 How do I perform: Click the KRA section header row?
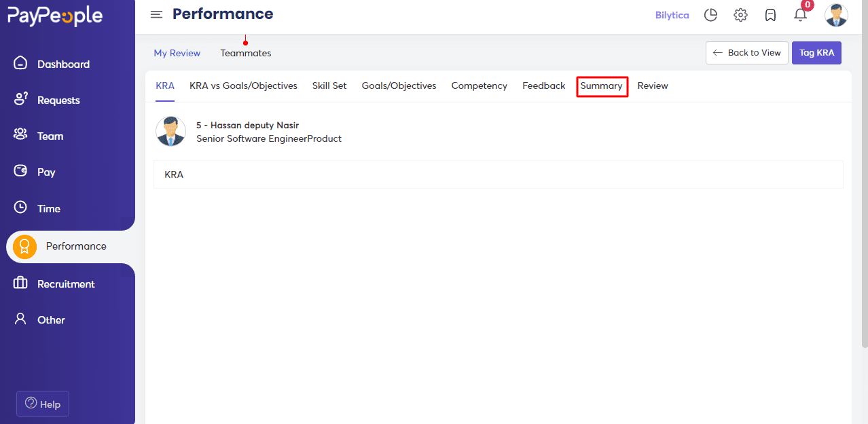click(x=499, y=174)
